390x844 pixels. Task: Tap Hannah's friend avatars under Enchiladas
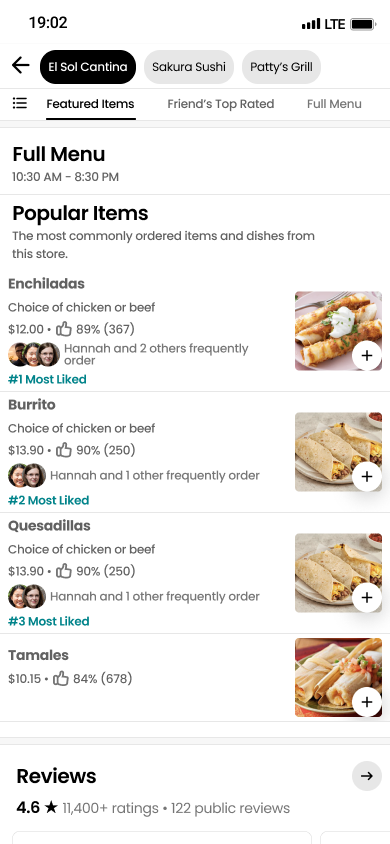(34, 354)
